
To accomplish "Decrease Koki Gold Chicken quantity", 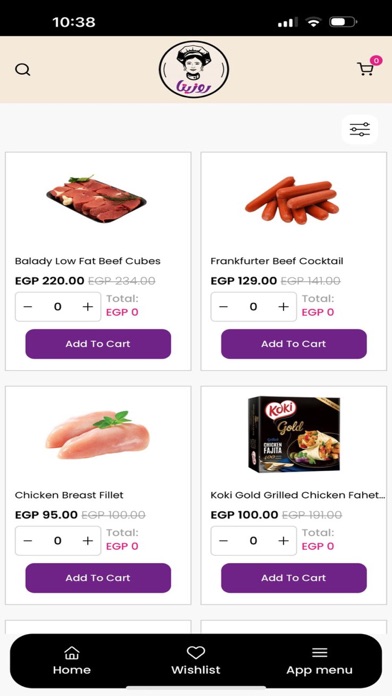I will [224, 541].
